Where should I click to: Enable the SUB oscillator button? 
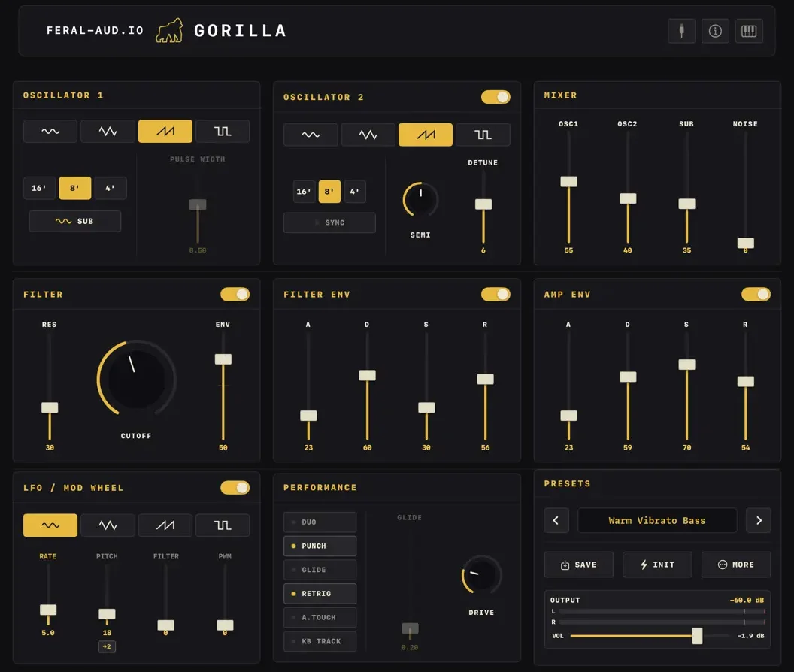pyautogui.click(x=75, y=221)
